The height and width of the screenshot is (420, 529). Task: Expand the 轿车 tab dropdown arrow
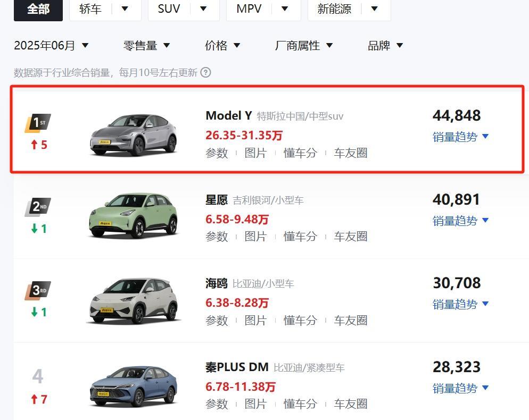(125, 9)
